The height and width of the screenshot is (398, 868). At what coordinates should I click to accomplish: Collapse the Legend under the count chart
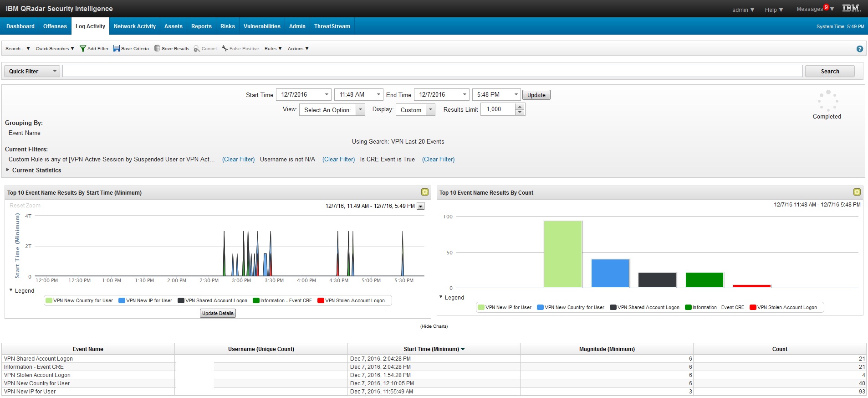[x=441, y=297]
